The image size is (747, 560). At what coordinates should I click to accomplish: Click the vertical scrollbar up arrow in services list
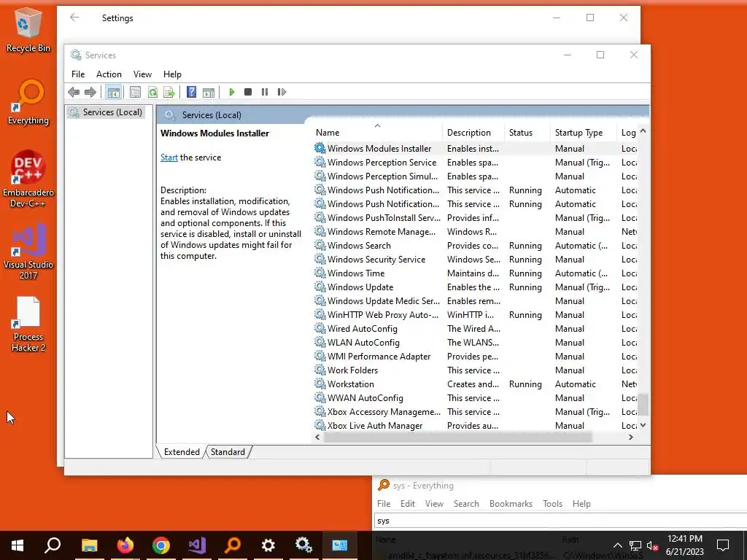tap(643, 131)
